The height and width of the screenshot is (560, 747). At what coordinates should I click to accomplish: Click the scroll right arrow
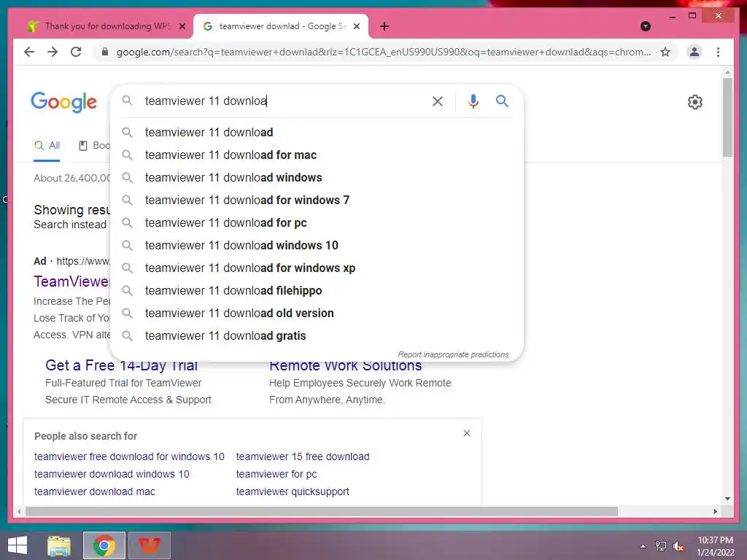[x=715, y=511]
